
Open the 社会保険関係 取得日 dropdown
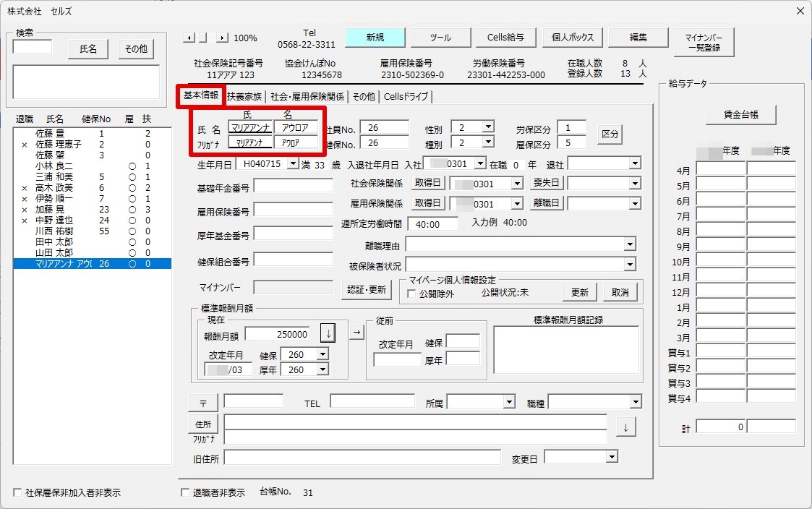pyautogui.click(x=517, y=184)
